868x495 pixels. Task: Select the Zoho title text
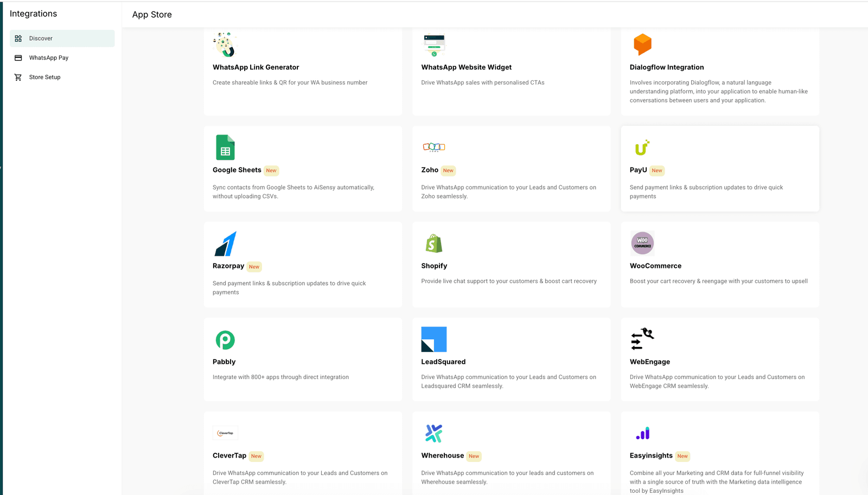click(430, 170)
